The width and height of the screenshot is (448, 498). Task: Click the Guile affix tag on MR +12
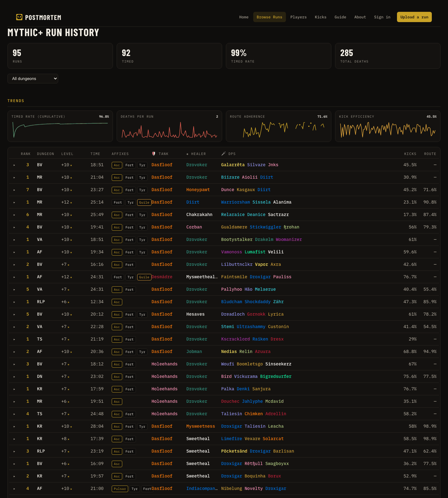click(x=144, y=202)
